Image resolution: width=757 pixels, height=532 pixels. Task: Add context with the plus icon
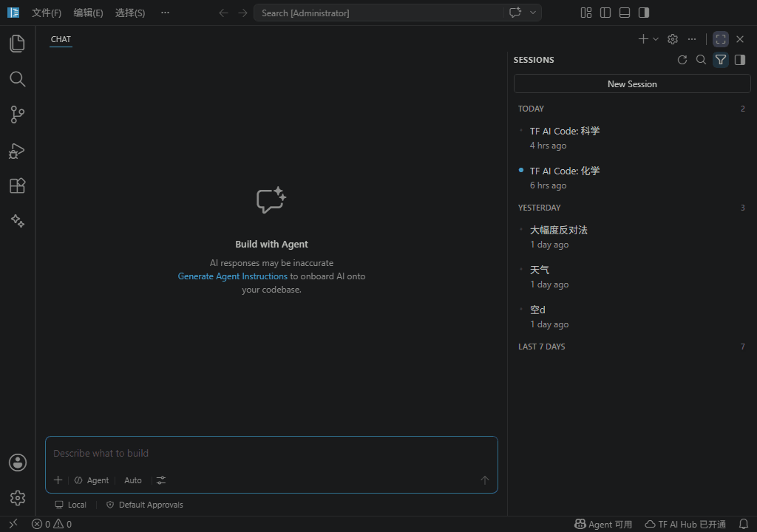tap(58, 480)
